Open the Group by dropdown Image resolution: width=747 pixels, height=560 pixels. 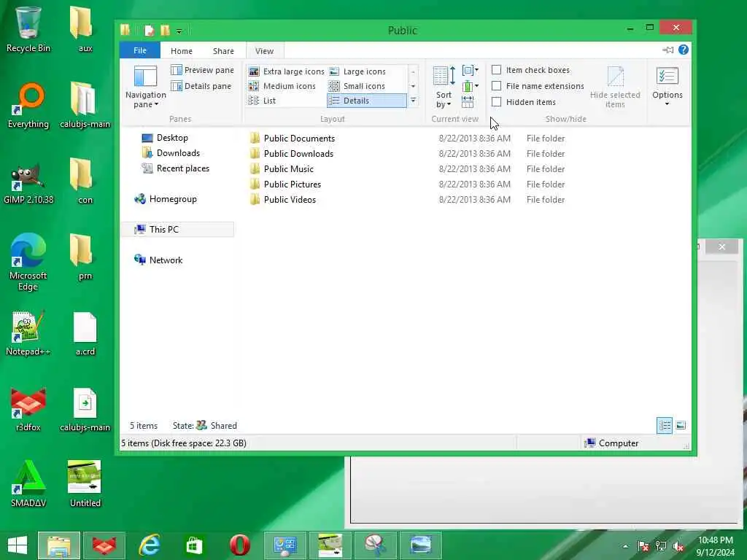click(x=471, y=71)
